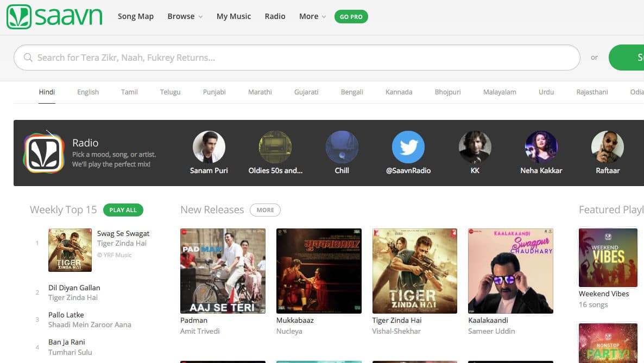Viewport: 644px width, 363px height.
Task: Open Tumhari Sulu album link
Action: click(x=70, y=352)
